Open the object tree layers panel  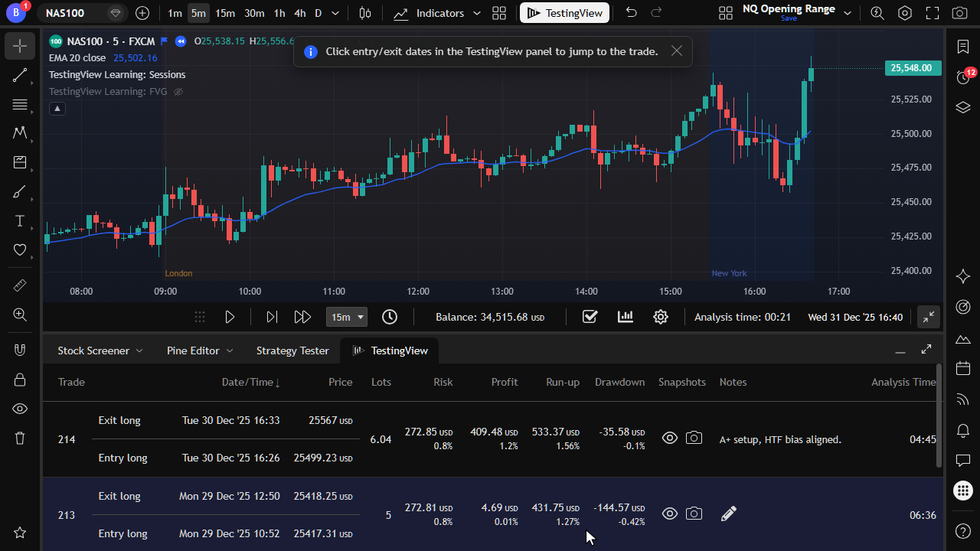click(963, 107)
